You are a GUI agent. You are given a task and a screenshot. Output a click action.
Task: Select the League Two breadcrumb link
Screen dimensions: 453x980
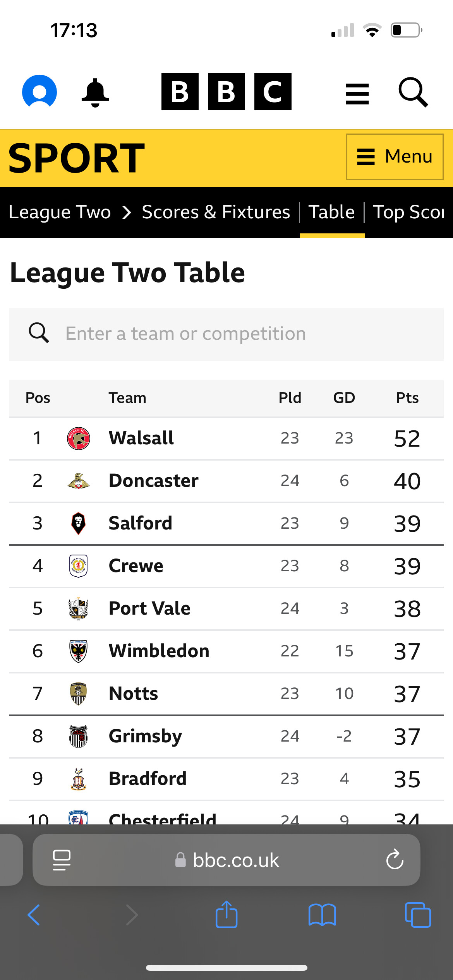click(60, 212)
